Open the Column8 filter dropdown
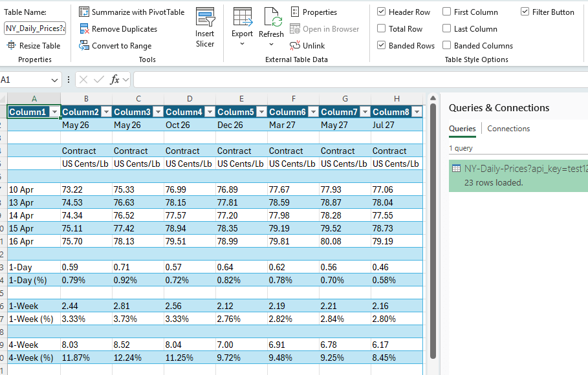Viewport: 588px width, 375px height. pyautogui.click(x=417, y=111)
